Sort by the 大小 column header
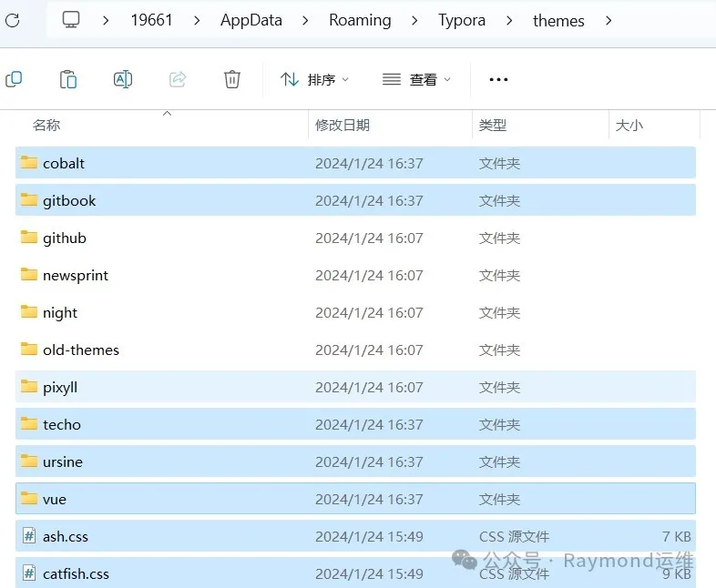Screen dimensions: 716x588 coord(629,125)
